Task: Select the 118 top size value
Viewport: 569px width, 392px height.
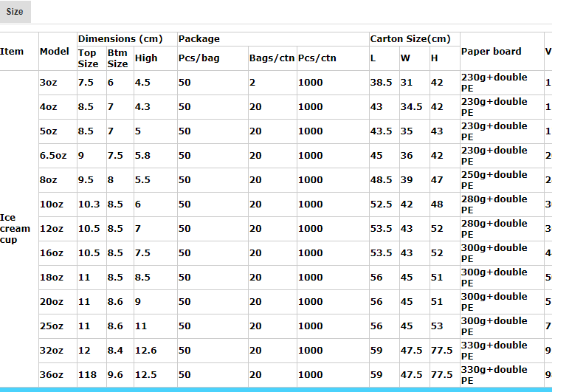Action: pos(87,375)
